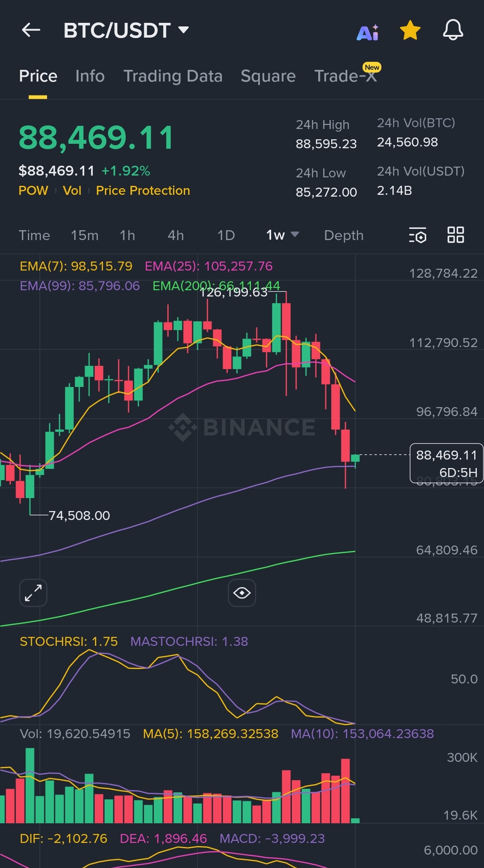This screenshot has height=868, width=484.
Task: Click the 74,508.00 low marker
Action: (79, 516)
